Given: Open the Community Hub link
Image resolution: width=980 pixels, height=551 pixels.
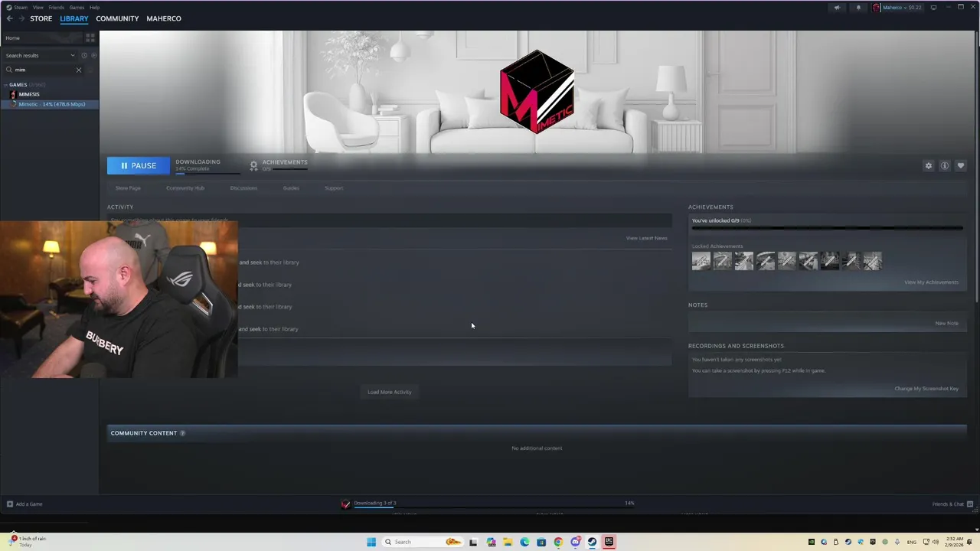Looking at the screenshot, I should coord(185,188).
